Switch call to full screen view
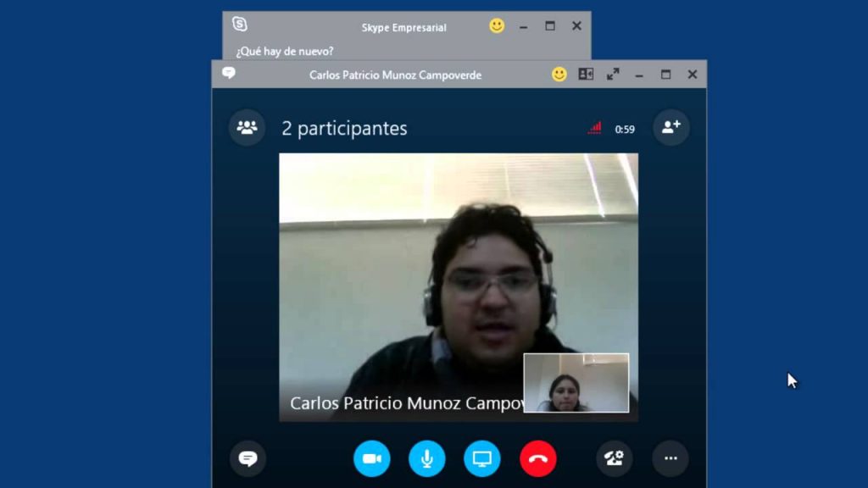 [613, 75]
